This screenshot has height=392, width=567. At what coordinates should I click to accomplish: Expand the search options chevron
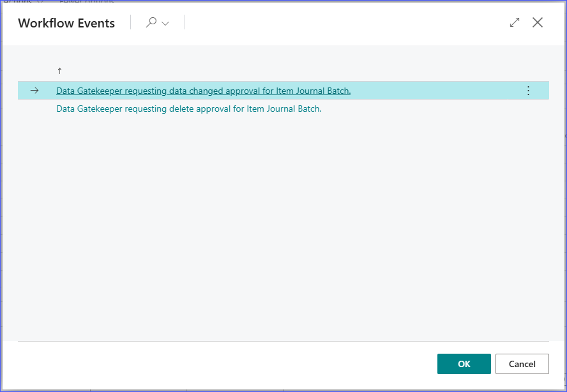[165, 24]
